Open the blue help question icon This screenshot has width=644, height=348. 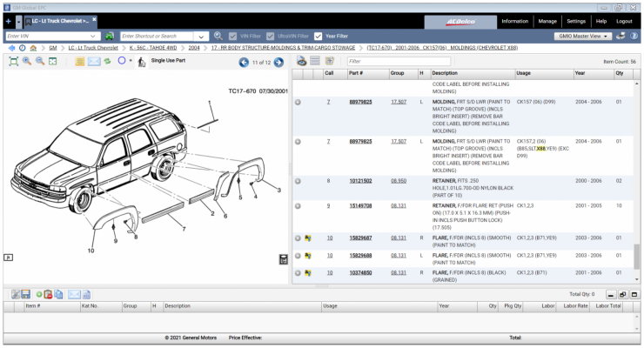pyautogui.click(x=634, y=36)
